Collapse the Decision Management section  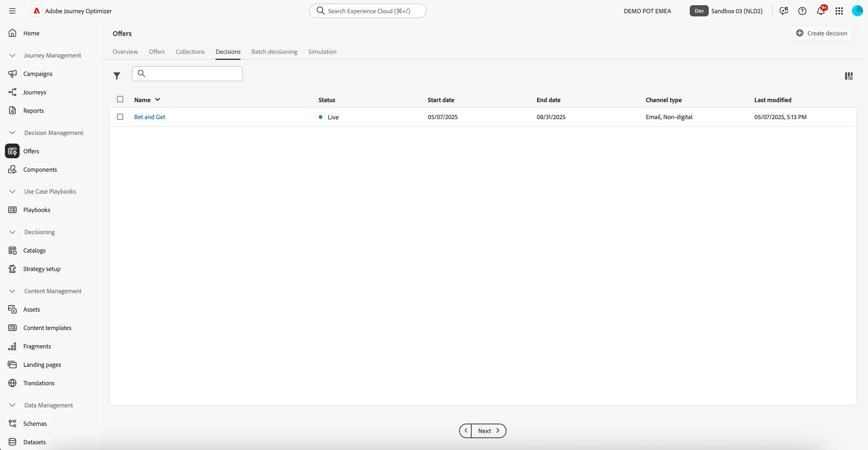tap(12, 133)
